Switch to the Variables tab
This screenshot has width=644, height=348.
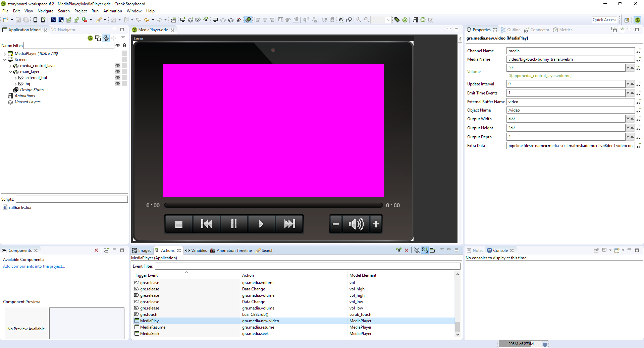click(199, 251)
